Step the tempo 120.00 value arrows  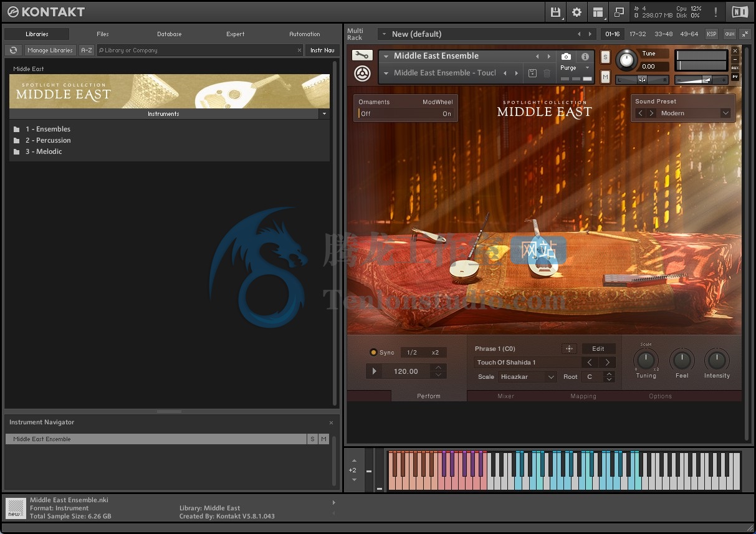pos(439,371)
